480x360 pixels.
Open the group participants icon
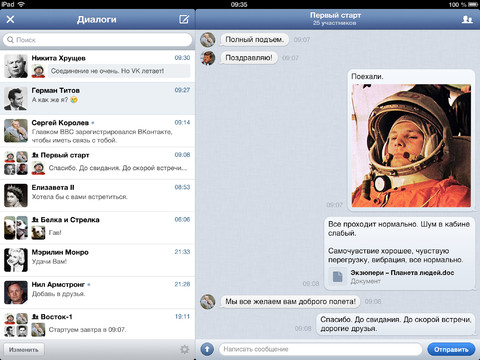(467, 19)
